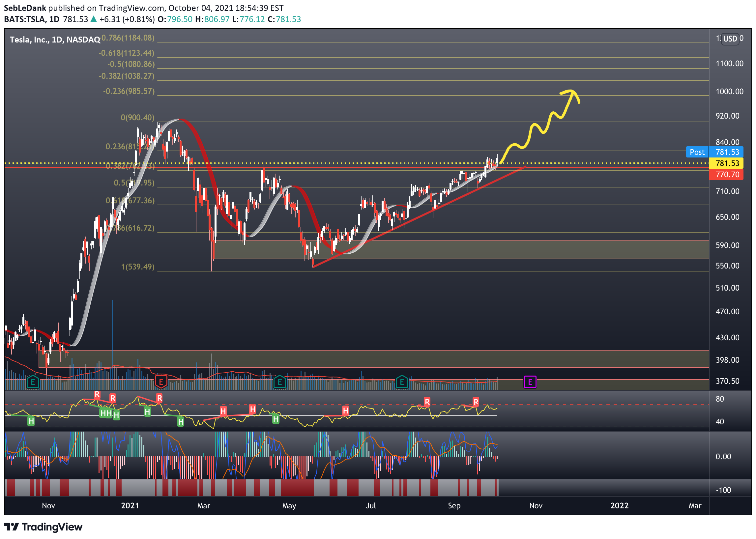756x539 pixels.
Task: Click the 510.00 price axis value
Action: coord(727,288)
